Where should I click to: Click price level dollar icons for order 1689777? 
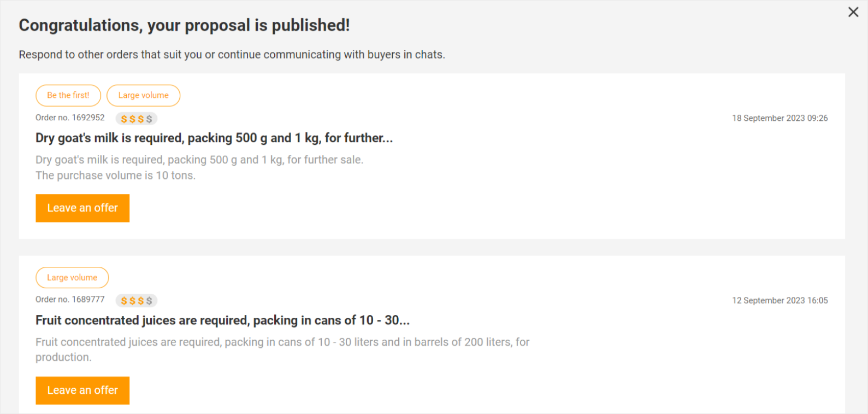pos(136,301)
